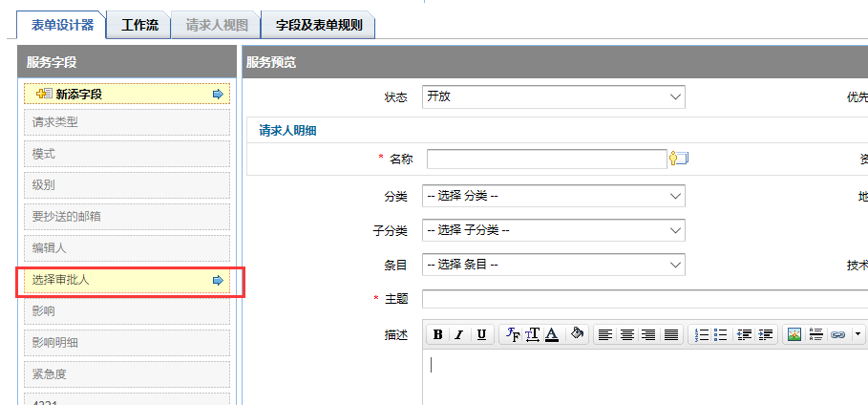This screenshot has height=405, width=868.
Task: Insert numbered list
Action: coord(702,334)
